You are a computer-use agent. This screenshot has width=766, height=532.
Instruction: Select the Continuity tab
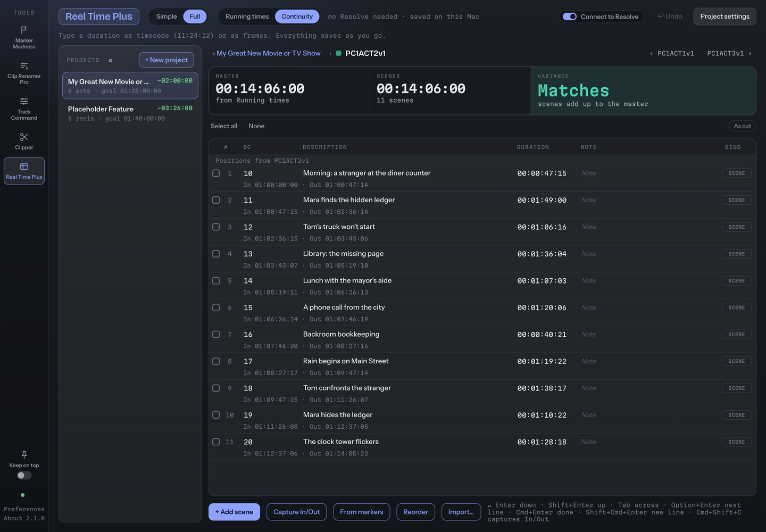tap(297, 16)
